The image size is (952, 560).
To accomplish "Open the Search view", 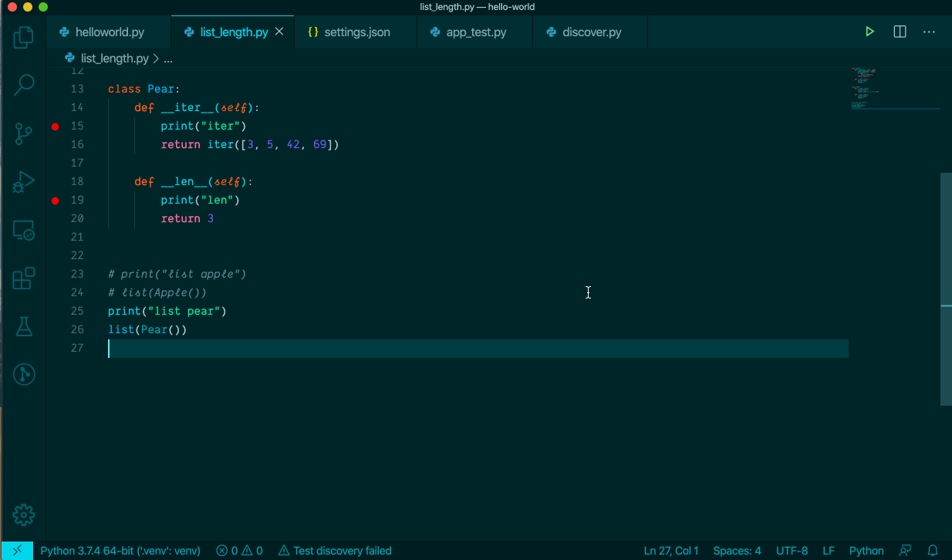I will 23,85.
